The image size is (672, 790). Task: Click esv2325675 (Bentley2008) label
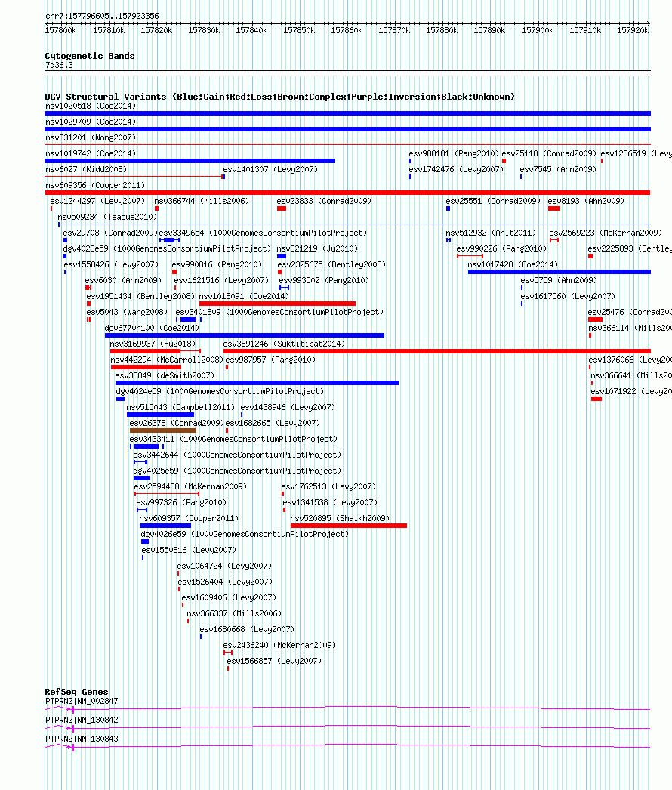coord(331,264)
